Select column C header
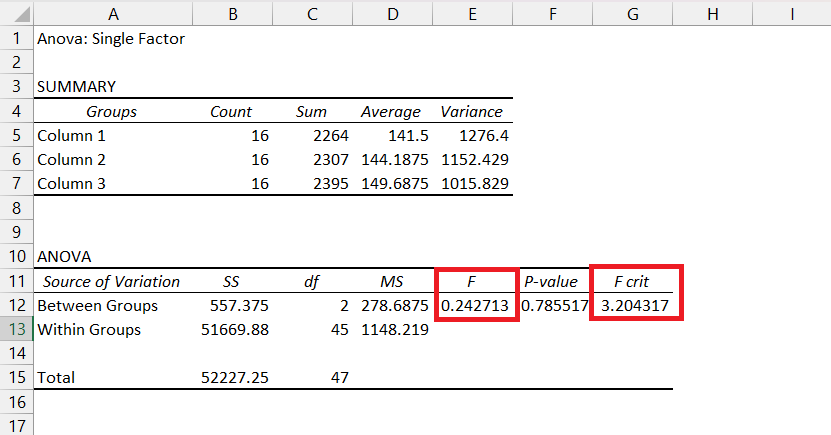This screenshot has height=435, width=831. click(x=313, y=14)
